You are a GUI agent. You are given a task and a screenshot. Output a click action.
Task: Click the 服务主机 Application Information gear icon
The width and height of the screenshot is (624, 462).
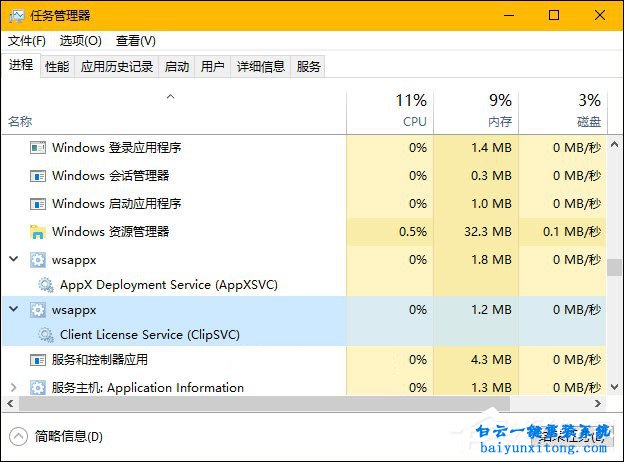[x=38, y=388]
